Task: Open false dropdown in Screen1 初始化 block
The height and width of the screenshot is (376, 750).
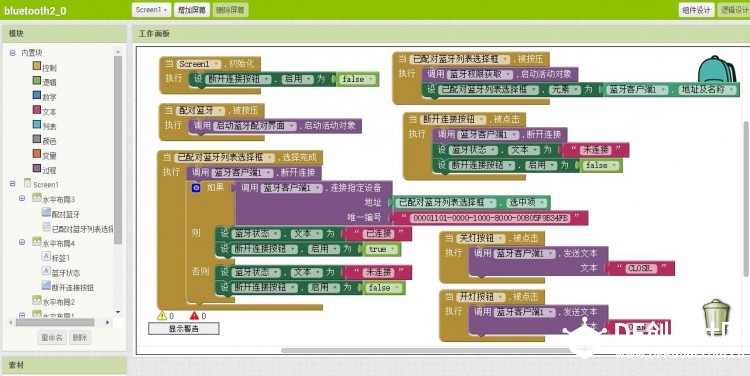Action: point(358,79)
